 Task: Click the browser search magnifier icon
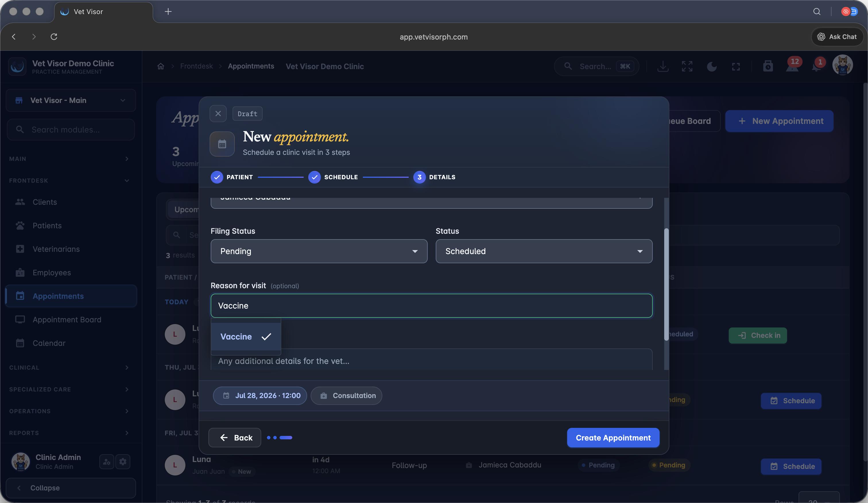click(x=817, y=12)
